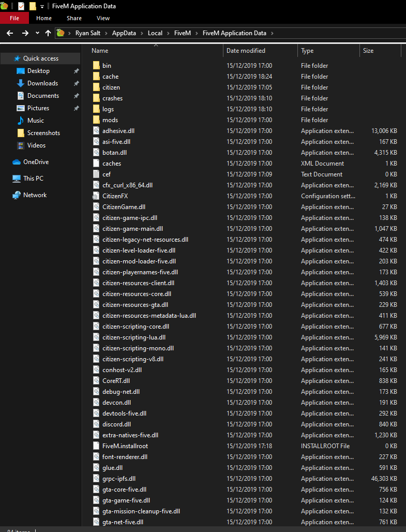Click the glue.dll file icon
406x532 pixels.
click(96, 467)
